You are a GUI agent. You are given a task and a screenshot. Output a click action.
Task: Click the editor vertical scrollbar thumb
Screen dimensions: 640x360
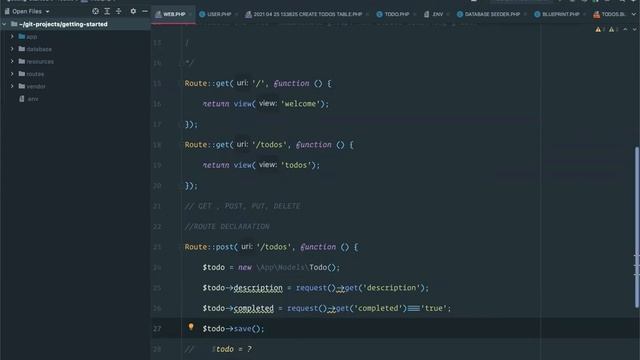(x=636, y=227)
